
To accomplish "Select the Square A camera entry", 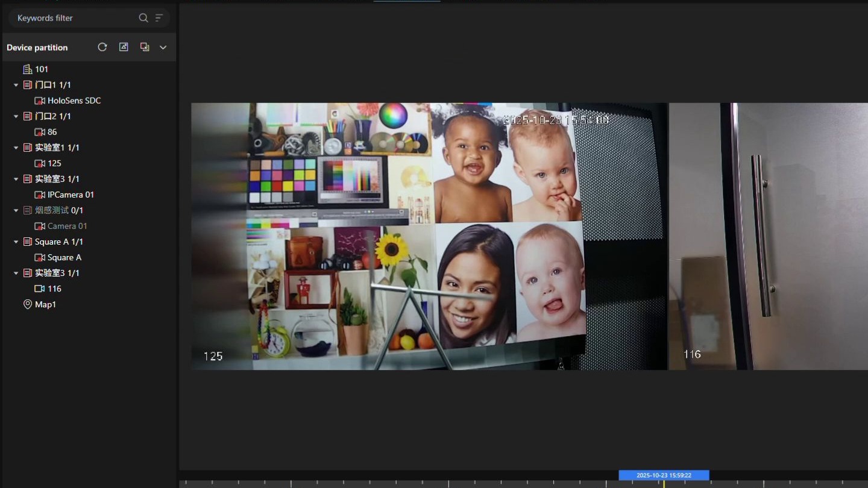I will 64,257.
